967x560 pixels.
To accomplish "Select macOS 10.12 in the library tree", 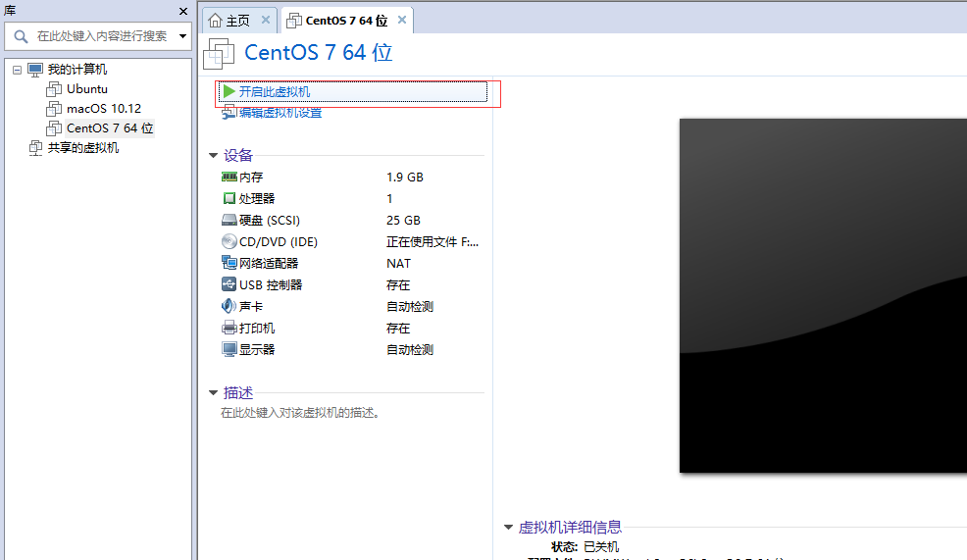I will (104, 109).
